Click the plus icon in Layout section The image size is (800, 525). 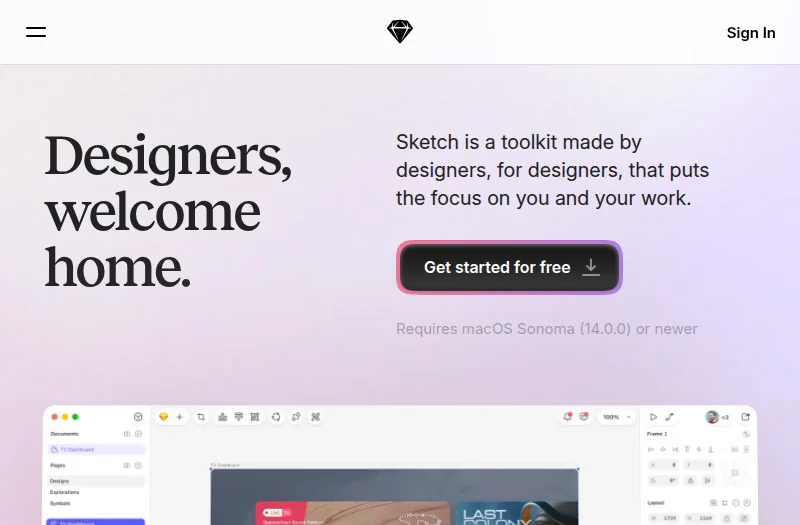click(x=747, y=503)
